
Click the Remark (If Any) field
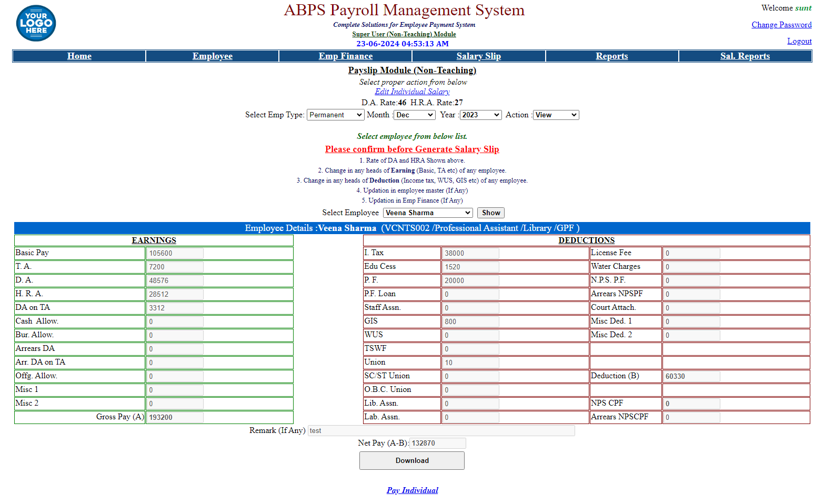pyautogui.click(x=441, y=430)
